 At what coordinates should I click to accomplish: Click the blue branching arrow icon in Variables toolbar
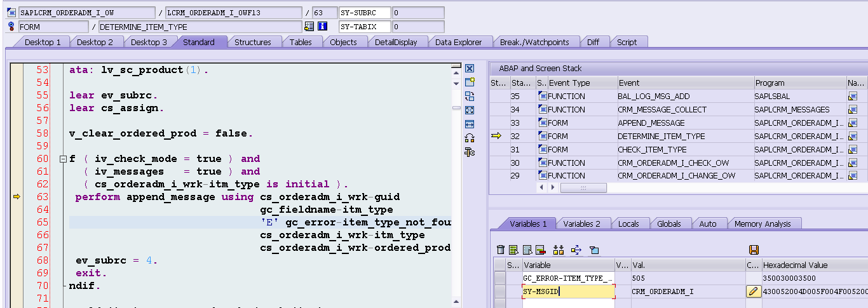coord(576,250)
